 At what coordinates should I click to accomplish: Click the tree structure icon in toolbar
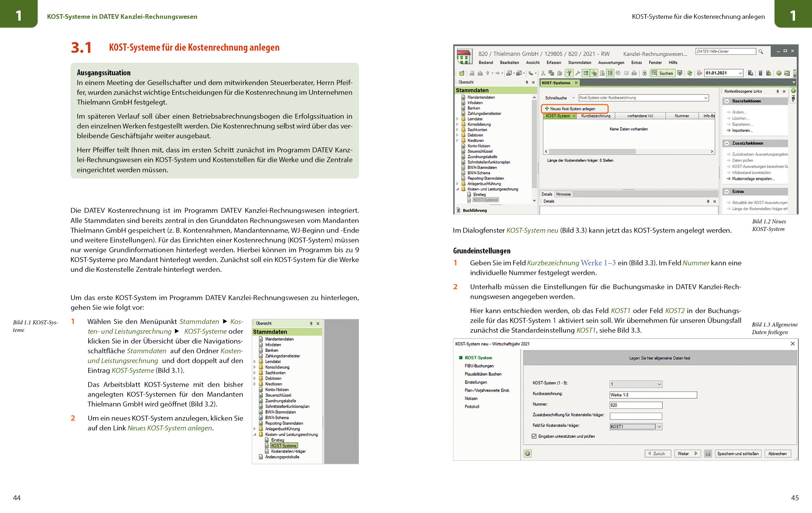tap(570, 73)
